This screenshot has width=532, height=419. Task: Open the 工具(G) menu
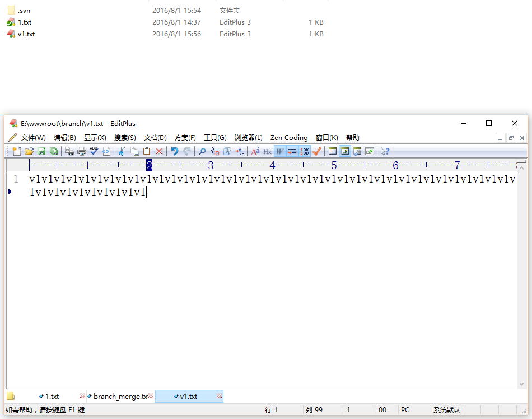(215, 138)
